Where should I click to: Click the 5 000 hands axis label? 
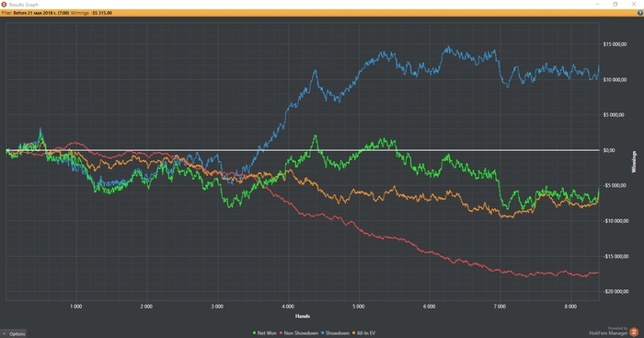[x=359, y=307]
